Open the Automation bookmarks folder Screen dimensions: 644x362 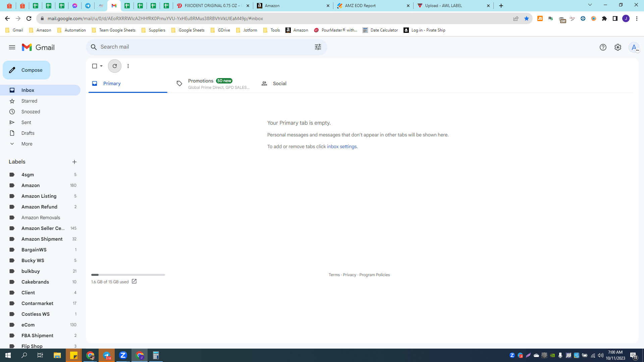(x=71, y=30)
